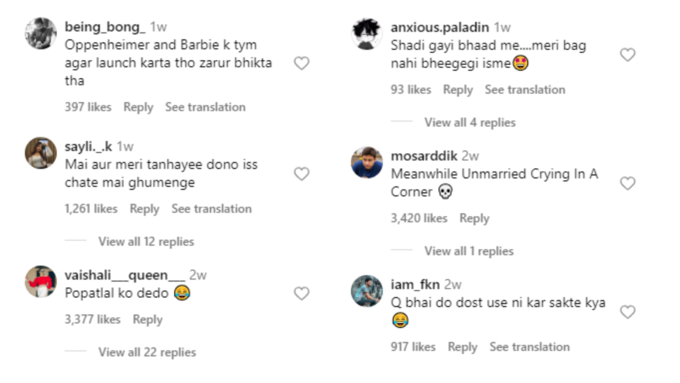Viewport: 680px width, 383px height.
Task: See translation of being_bong_ comment
Action: (x=205, y=107)
